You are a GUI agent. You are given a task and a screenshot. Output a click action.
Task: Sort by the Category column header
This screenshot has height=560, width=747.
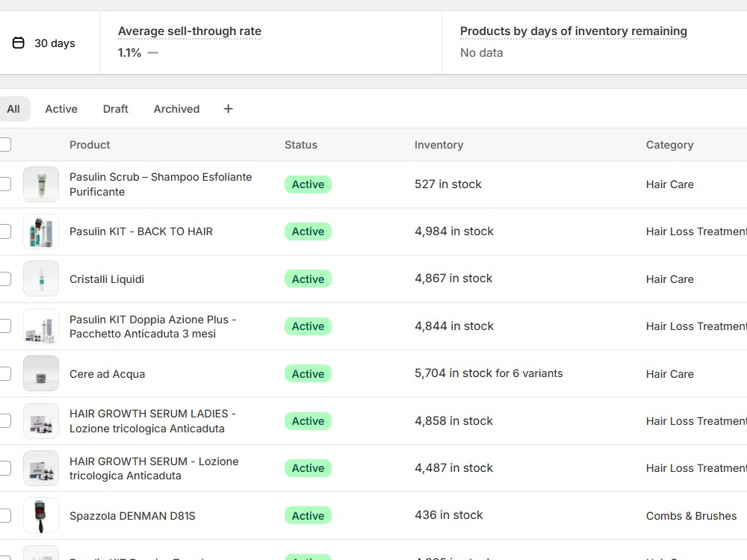pyautogui.click(x=670, y=145)
